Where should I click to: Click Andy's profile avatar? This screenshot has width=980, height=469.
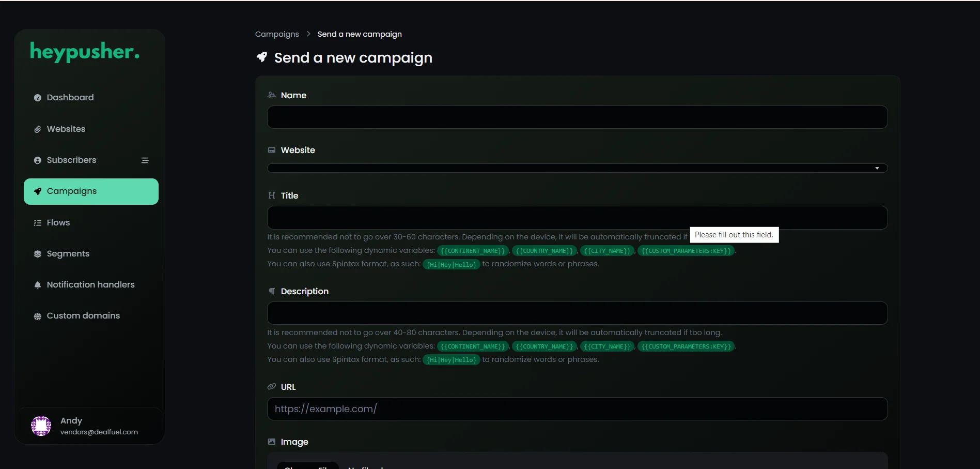(x=41, y=425)
